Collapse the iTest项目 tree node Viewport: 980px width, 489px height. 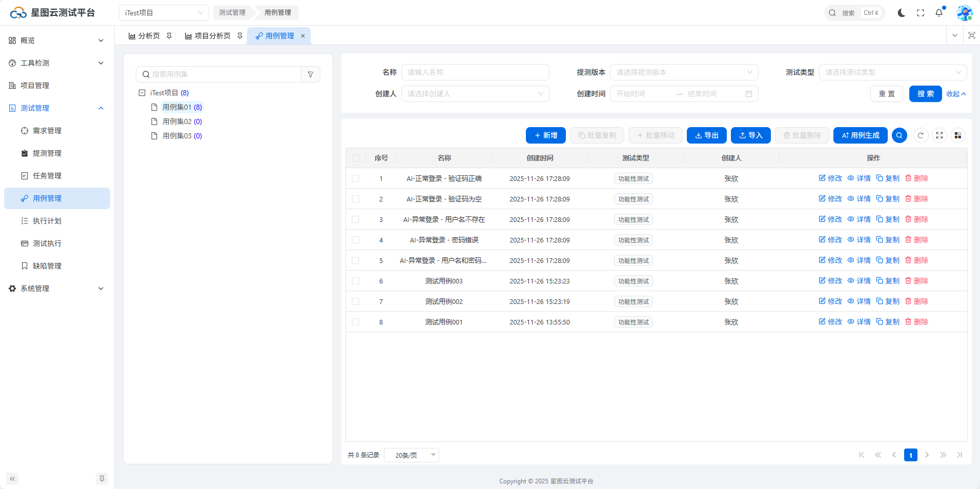click(x=142, y=93)
